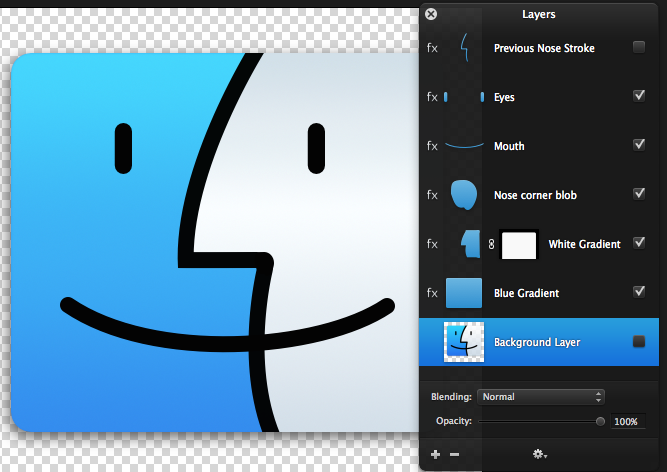Open fx effects for Nose corner blob layer
Image resolution: width=667 pixels, height=472 pixels.
[x=432, y=195]
